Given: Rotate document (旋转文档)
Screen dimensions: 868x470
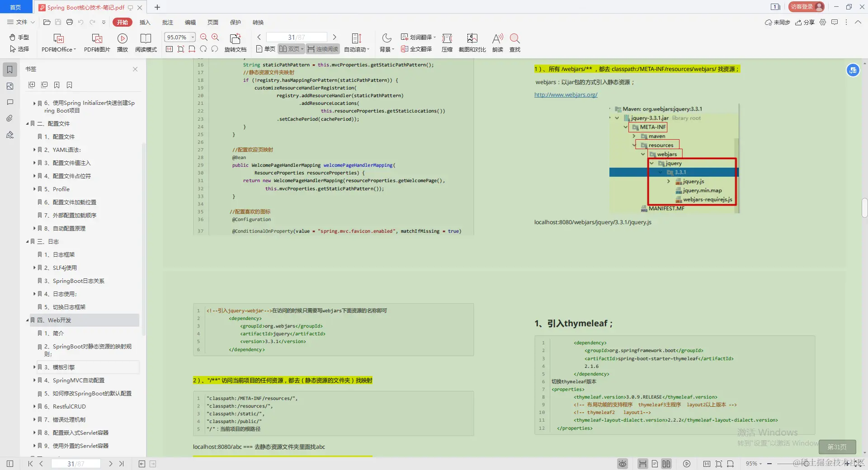Looking at the screenshot, I should pos(235,43).
